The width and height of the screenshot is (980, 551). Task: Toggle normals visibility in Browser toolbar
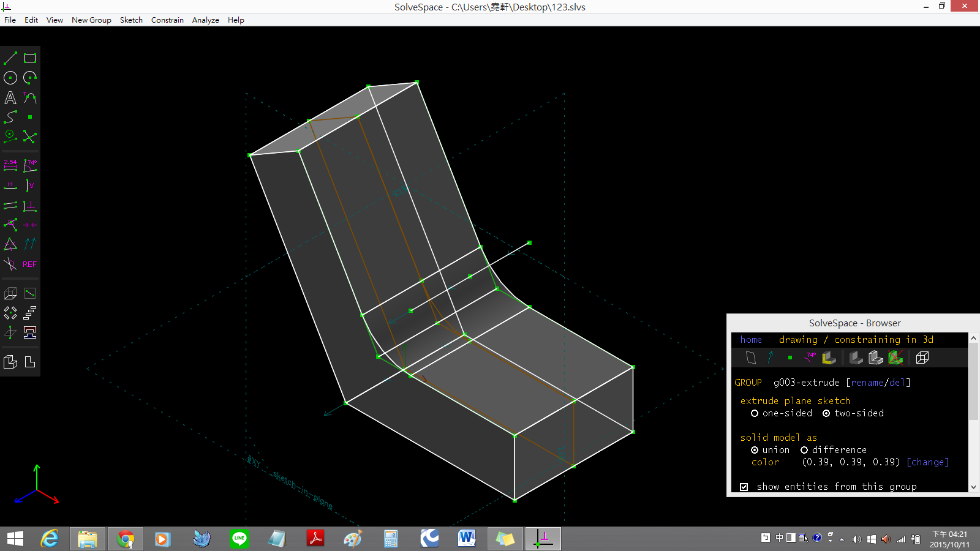click(771, 358)
